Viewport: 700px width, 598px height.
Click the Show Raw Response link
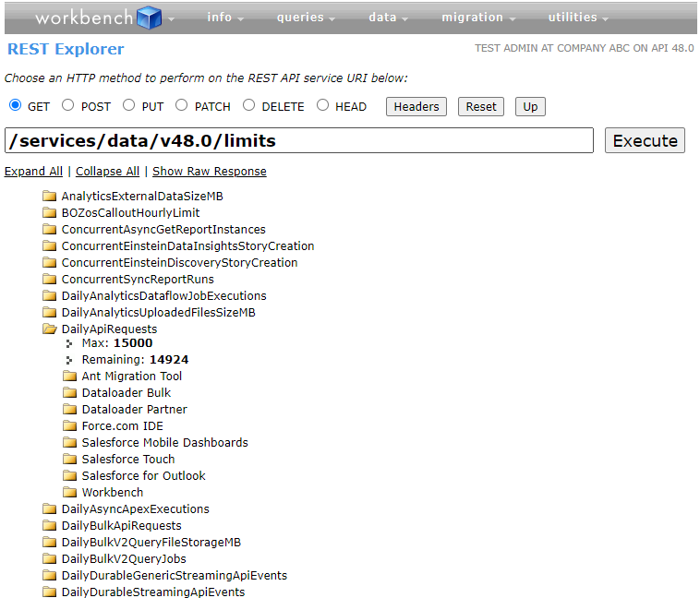click(x=210, y=172)
